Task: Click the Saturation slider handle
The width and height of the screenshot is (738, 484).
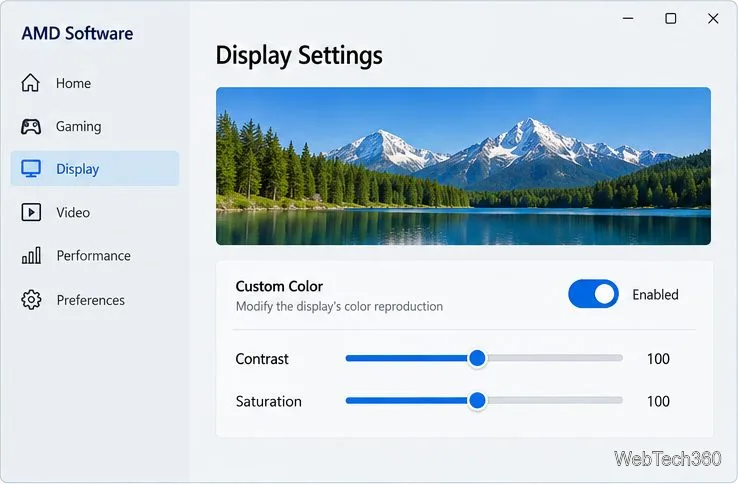Action: [477, 401]
